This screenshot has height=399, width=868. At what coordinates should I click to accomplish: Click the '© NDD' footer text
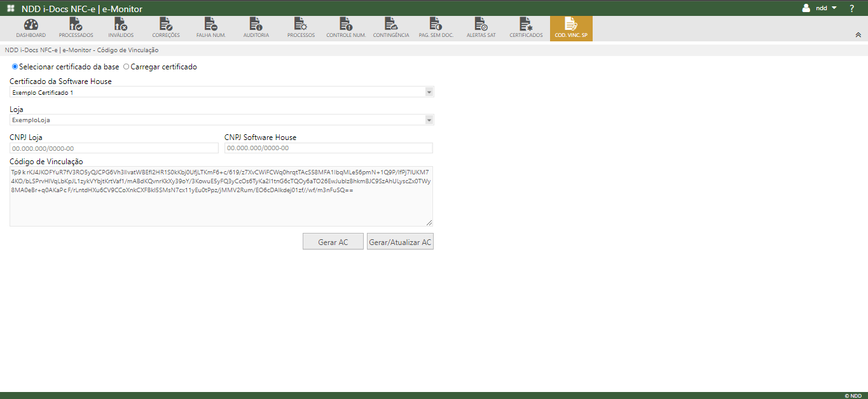(853, 395)
